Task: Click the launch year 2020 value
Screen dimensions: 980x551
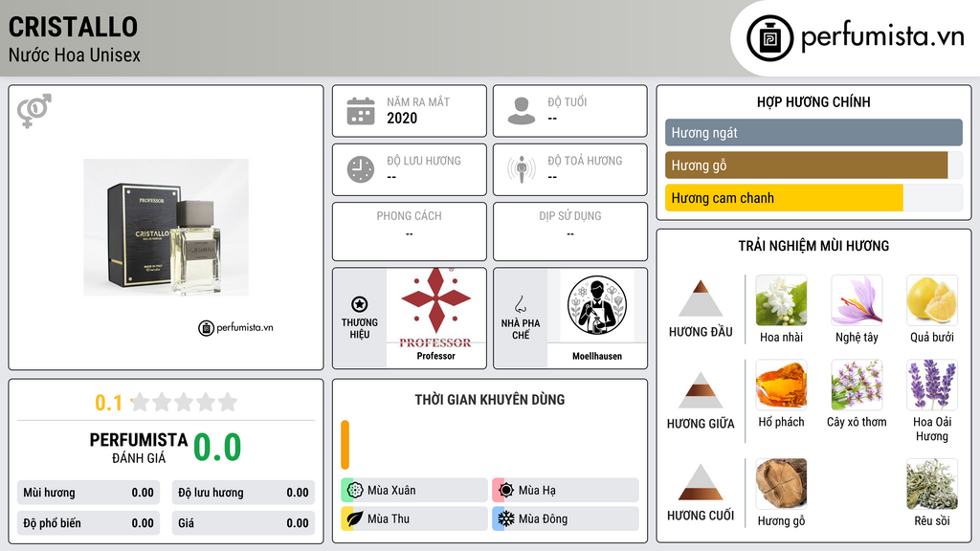Action: pyautogui.click(x=402, y=118)
